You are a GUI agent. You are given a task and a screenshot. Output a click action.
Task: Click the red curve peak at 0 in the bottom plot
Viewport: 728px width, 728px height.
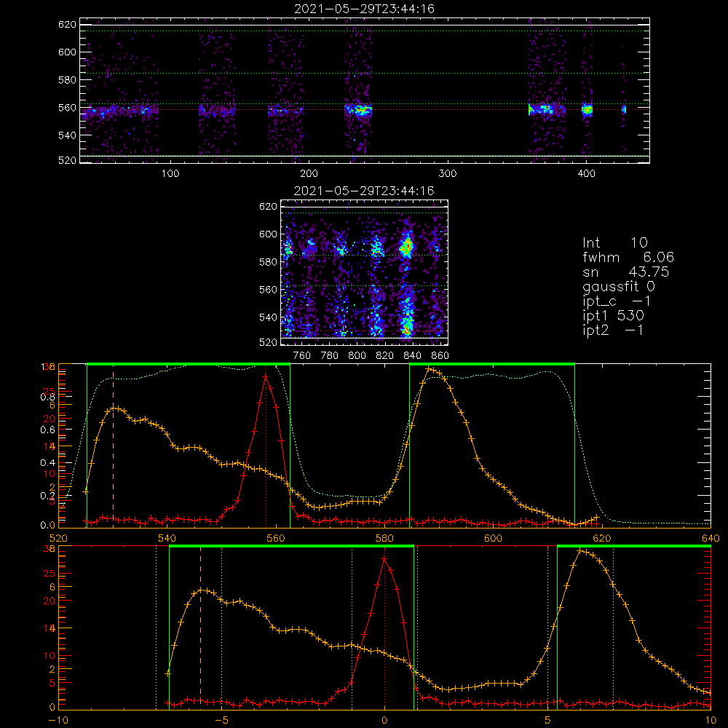point(384,559)
